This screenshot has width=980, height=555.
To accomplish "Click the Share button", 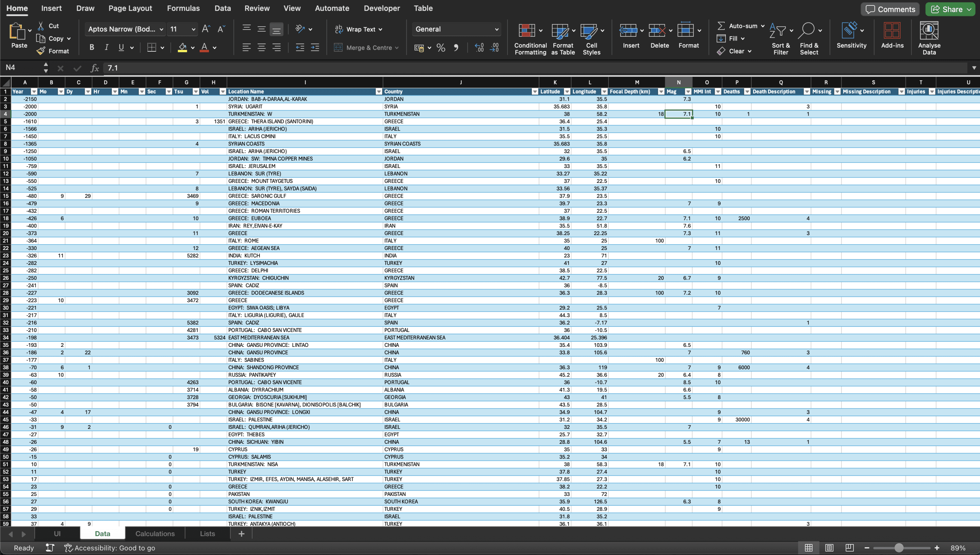I will (948, 9).
